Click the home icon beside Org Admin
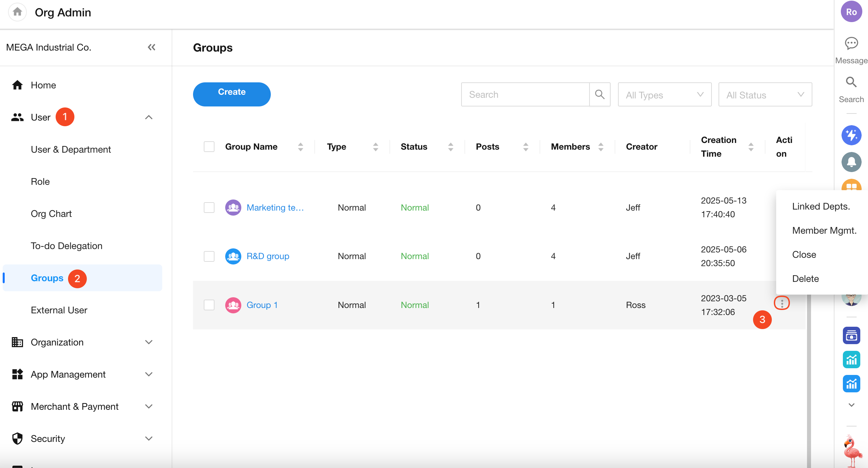The image size is (868, 468). (x=17, y=12)
